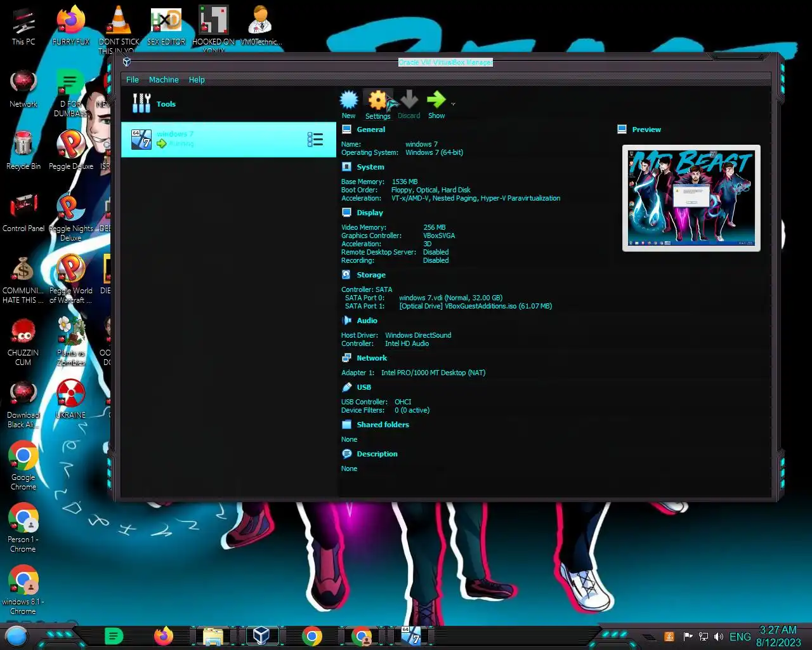Select the 'Person 1 - Chrome' desktop shortcut
This screenshot has width=812, height=650.
pos(23,528)
